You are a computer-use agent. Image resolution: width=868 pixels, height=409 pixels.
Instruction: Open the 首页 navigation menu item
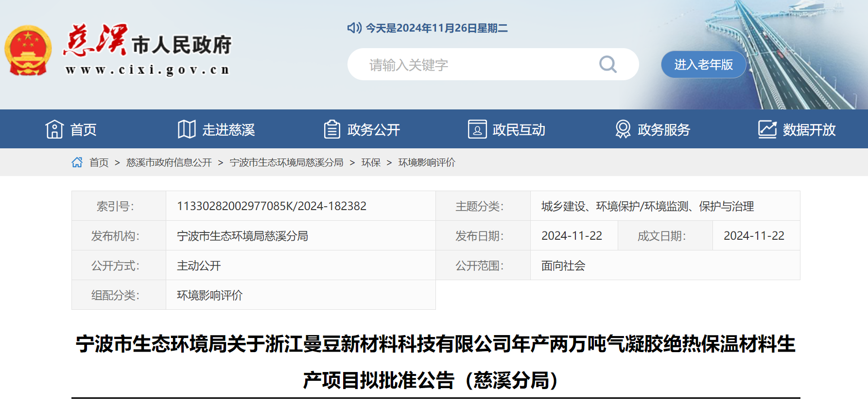(84, 130)
